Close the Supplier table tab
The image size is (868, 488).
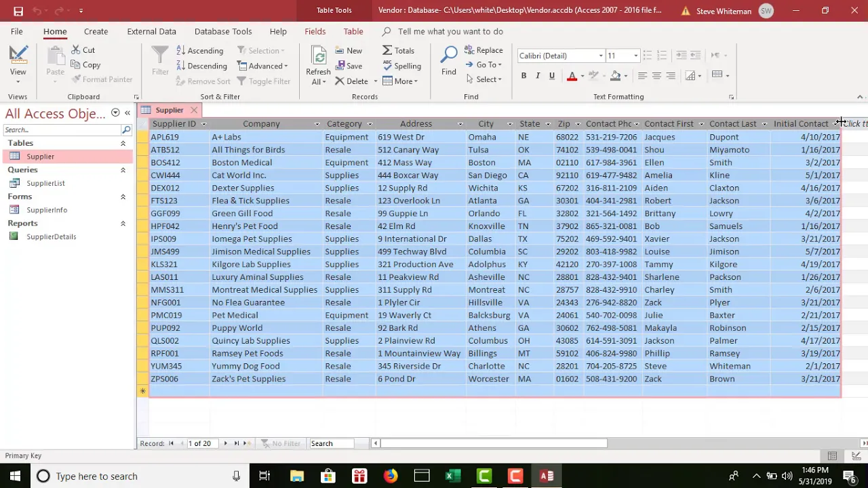tap(194, 110)
